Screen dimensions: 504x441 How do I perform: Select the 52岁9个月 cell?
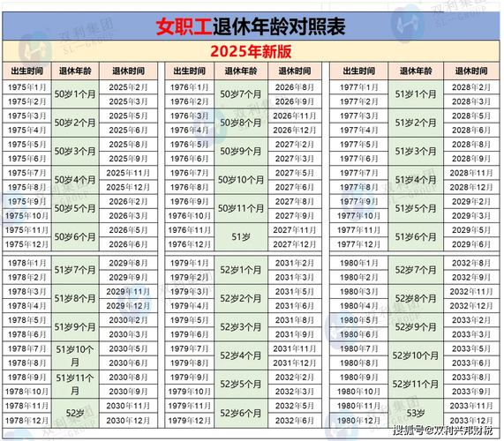[416, 327]
